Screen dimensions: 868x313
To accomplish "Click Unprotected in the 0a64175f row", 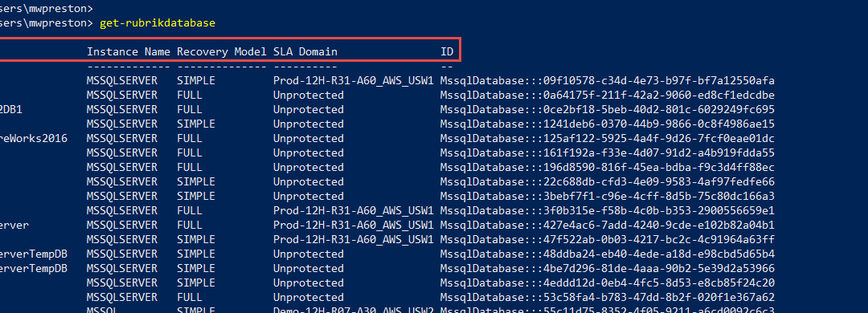I will pyautogui.click(x=309, y=96).
